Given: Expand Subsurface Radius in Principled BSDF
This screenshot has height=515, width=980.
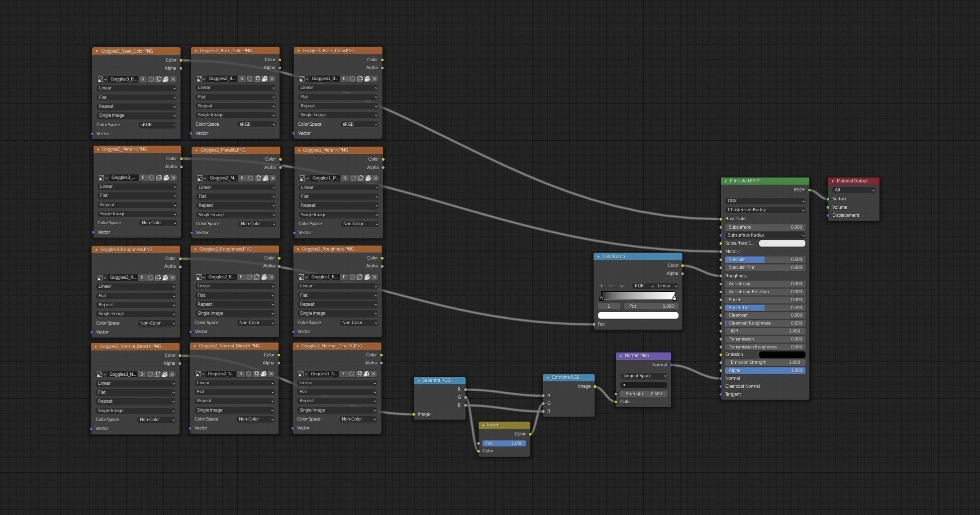Looking at the screenshot, I should click(x=765, y=235).
